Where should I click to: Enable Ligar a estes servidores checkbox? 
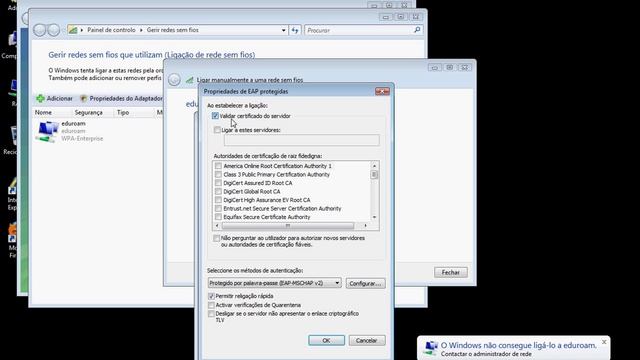[x=217, y=130]
